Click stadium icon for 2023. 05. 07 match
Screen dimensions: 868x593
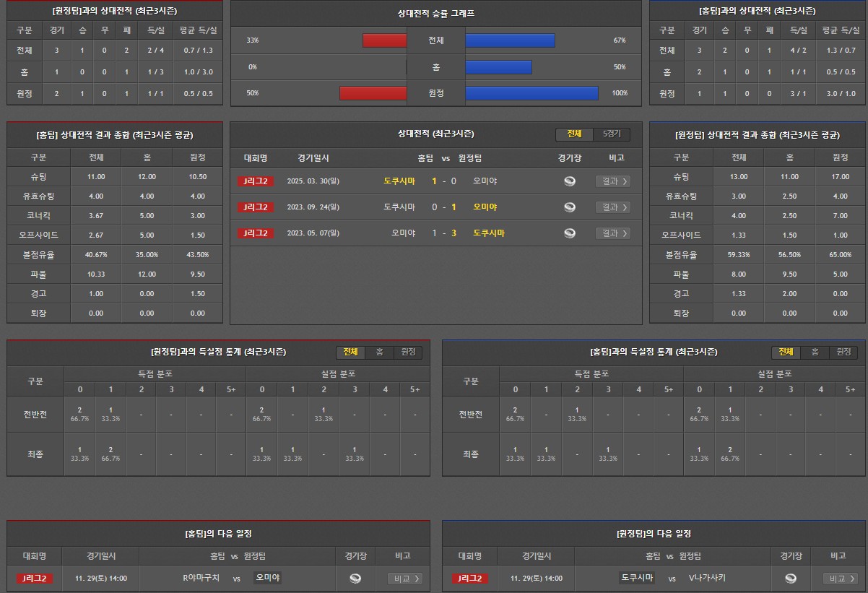point(570,233)
